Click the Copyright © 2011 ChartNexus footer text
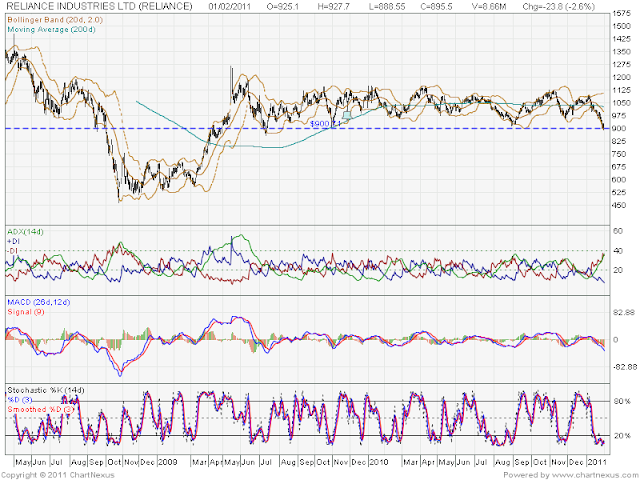 point(58,475)
